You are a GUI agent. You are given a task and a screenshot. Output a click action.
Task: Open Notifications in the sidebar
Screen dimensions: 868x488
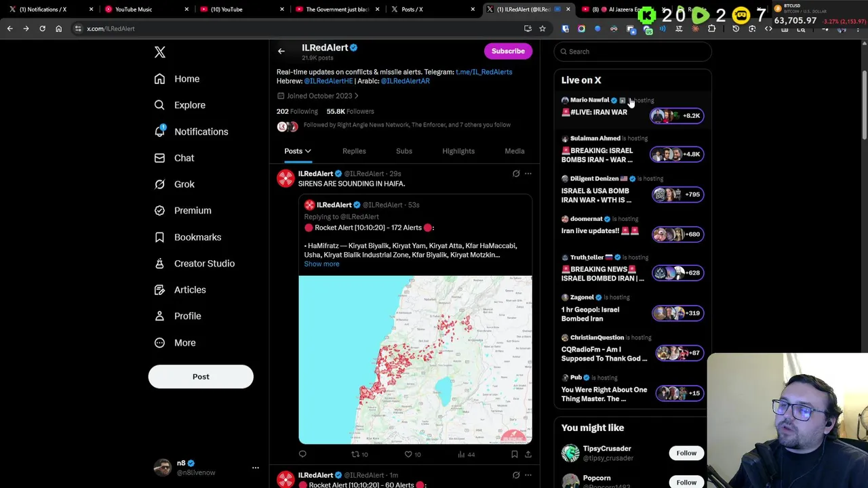(x=191, y=131)
